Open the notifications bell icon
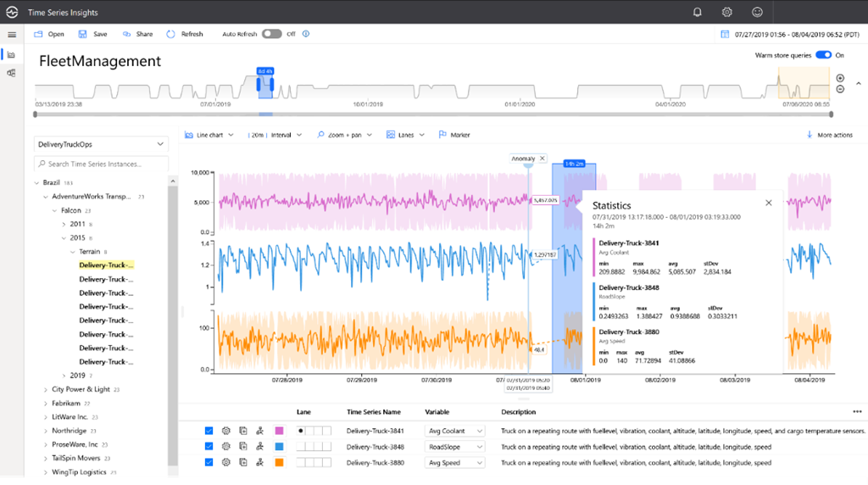This screenshot has height=485, width=868. (697, 12)
